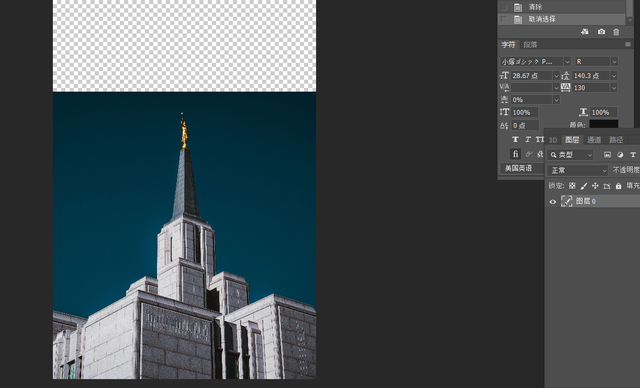Apply faux bold text style
Screen dimensions: 640x388
pos(515,140)
